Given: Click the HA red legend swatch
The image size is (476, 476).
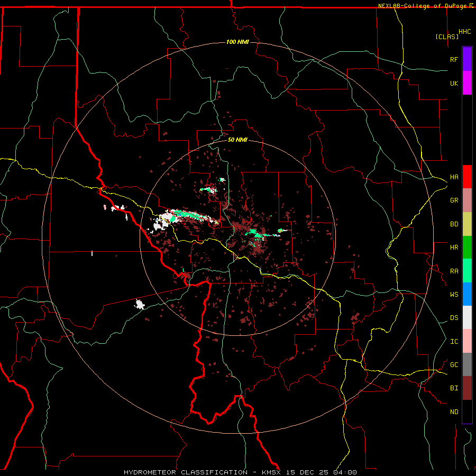Looking at the screenshot, I should click(467, 177).
